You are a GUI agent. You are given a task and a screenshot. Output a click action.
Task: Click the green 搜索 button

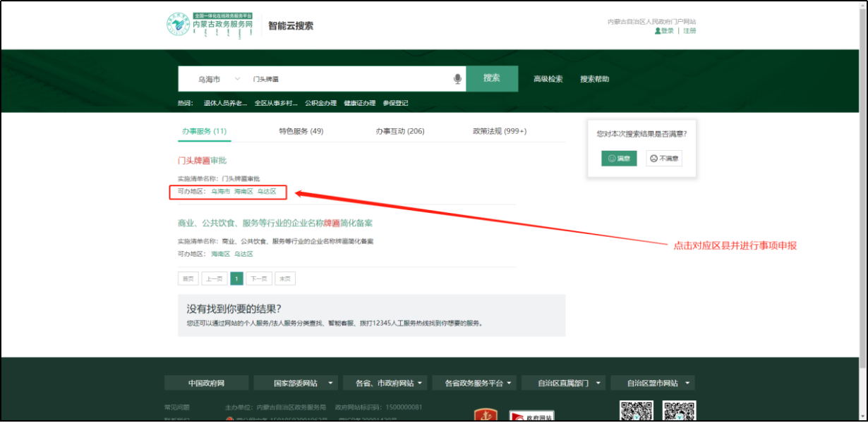(x=492, y=78)
